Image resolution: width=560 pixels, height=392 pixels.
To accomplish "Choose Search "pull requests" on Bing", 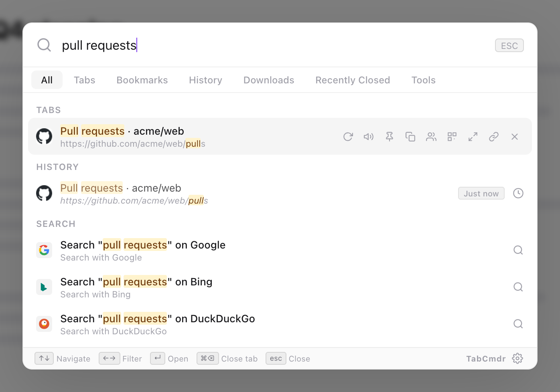I will (x=280, y=287).
